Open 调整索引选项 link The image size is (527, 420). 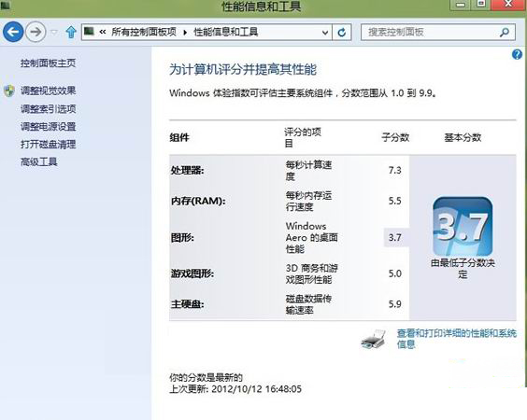48,109
